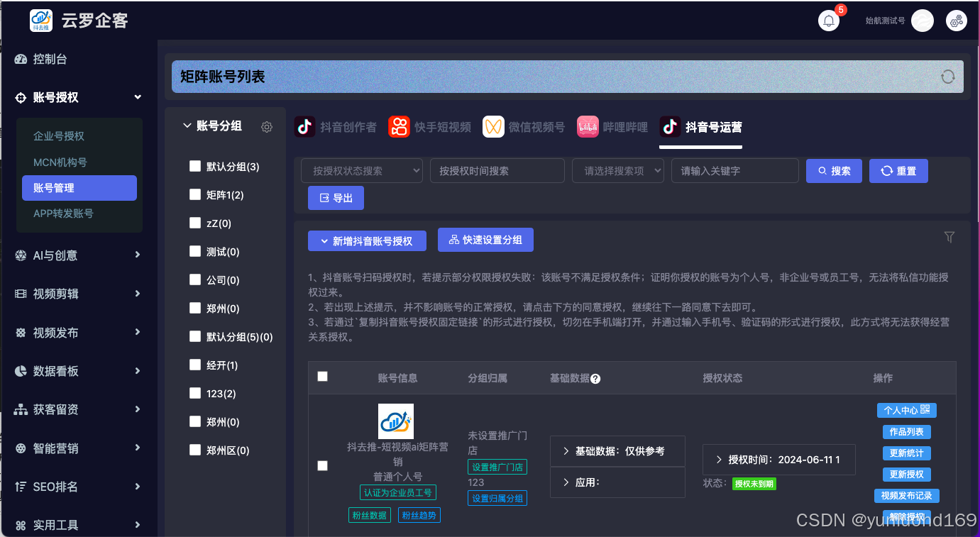Switch to the 哔哩哔哩 tab label
Screen dimensions: 980x537
point(625,128)
